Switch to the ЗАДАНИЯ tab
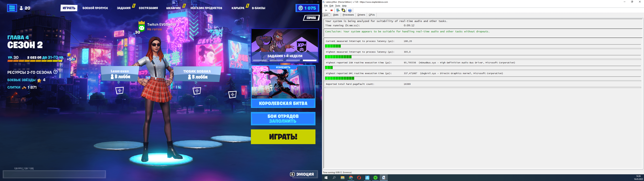The height and width of the screenshot is (181, 644). click(x=124, y=8)
